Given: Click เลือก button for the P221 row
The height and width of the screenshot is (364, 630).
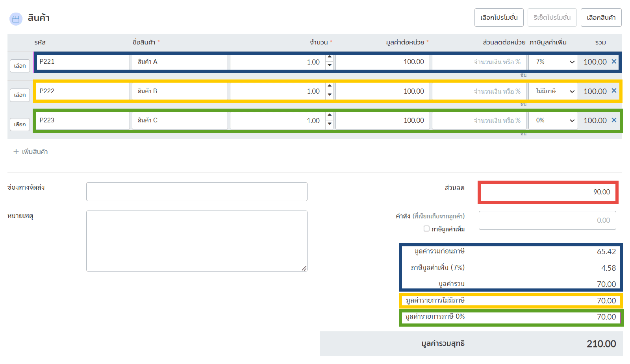Looking at the screenshot, I should [20, 66].
